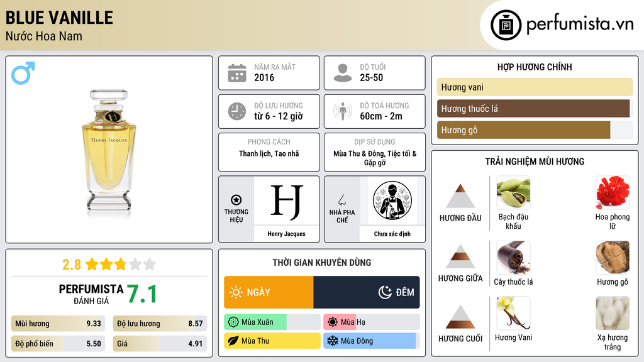The width and height of the screenshot is (644, 362).
Task: Click the calendar icon beside Năm ra mắt
Action: [237, 73]
